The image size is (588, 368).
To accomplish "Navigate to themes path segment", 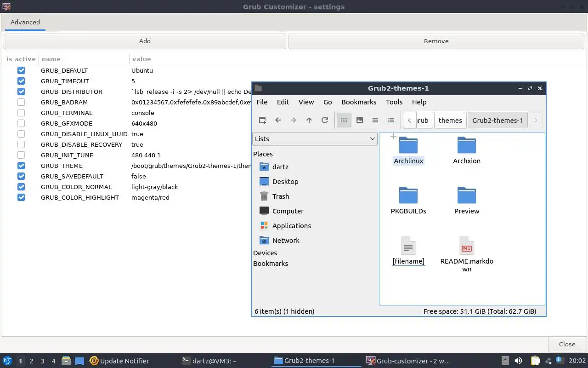I will tap(450, 121).
